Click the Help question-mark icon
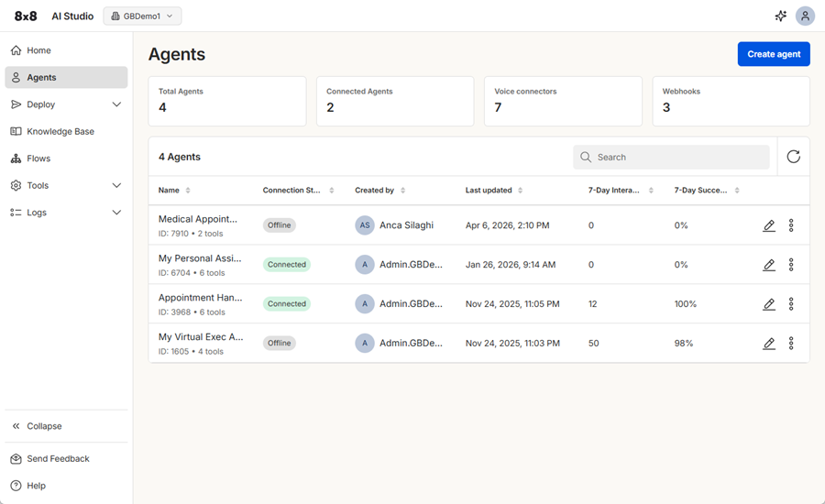Viewport: 825px width, 504px height. tap(16, 486)
